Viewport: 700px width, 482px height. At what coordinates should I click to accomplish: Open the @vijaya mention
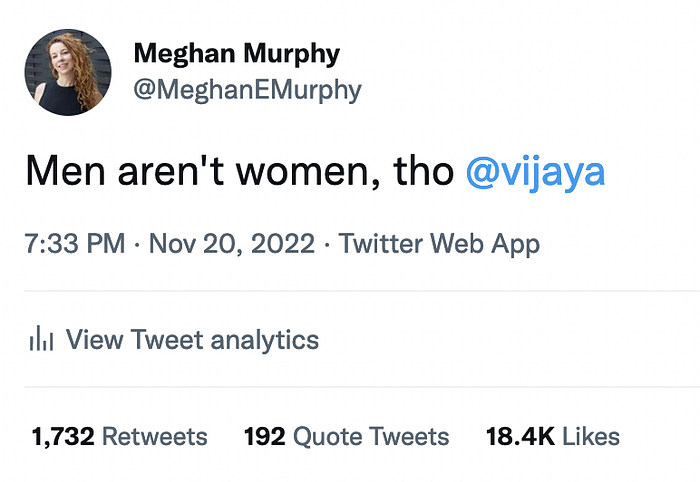tap(535, 172)
